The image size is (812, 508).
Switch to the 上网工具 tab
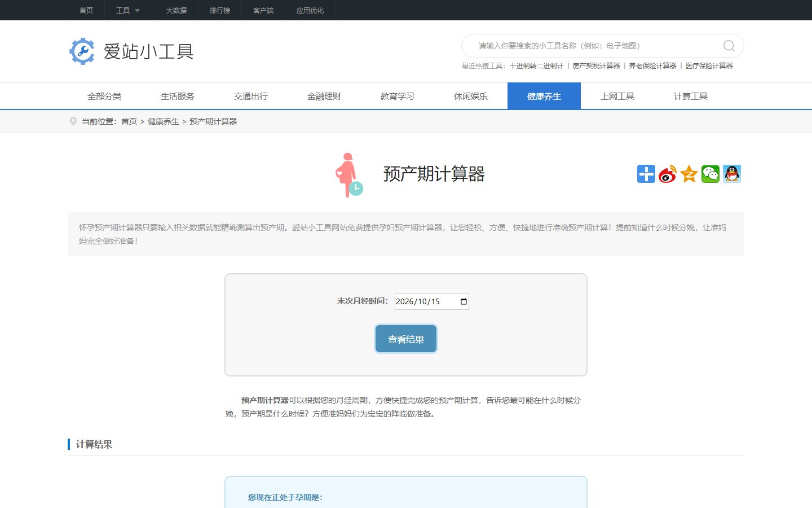pos(617,96)
